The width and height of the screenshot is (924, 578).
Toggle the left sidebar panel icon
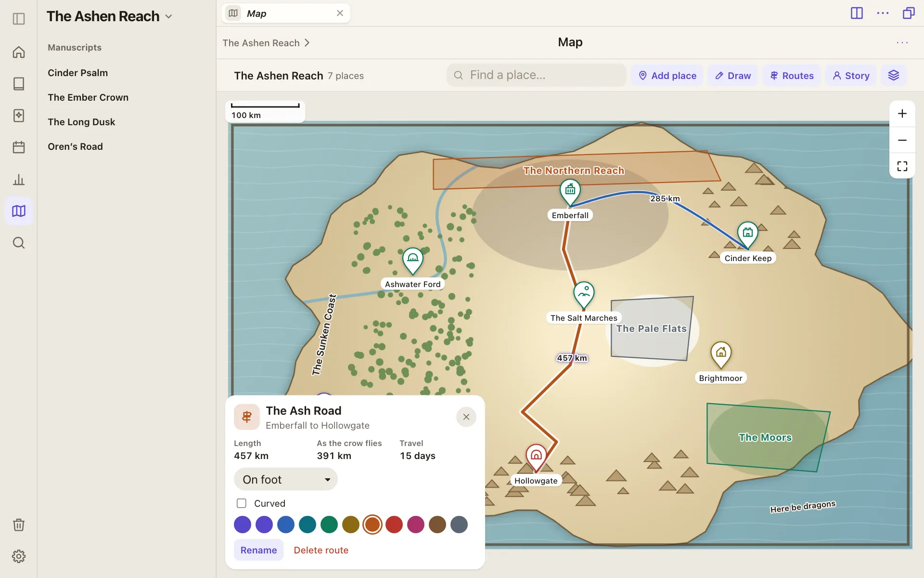click(19, 19)
